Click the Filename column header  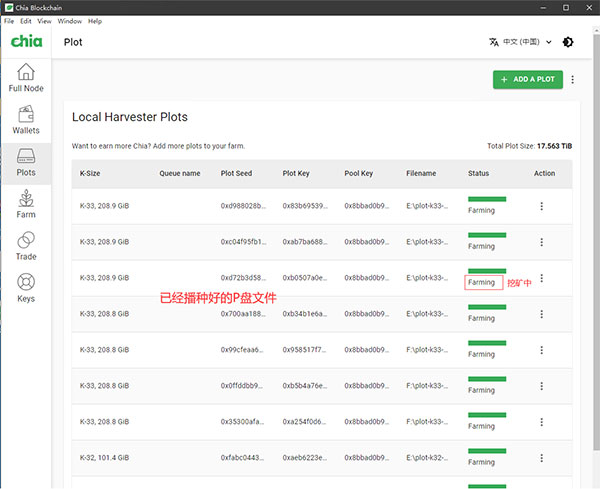[421, 173]
